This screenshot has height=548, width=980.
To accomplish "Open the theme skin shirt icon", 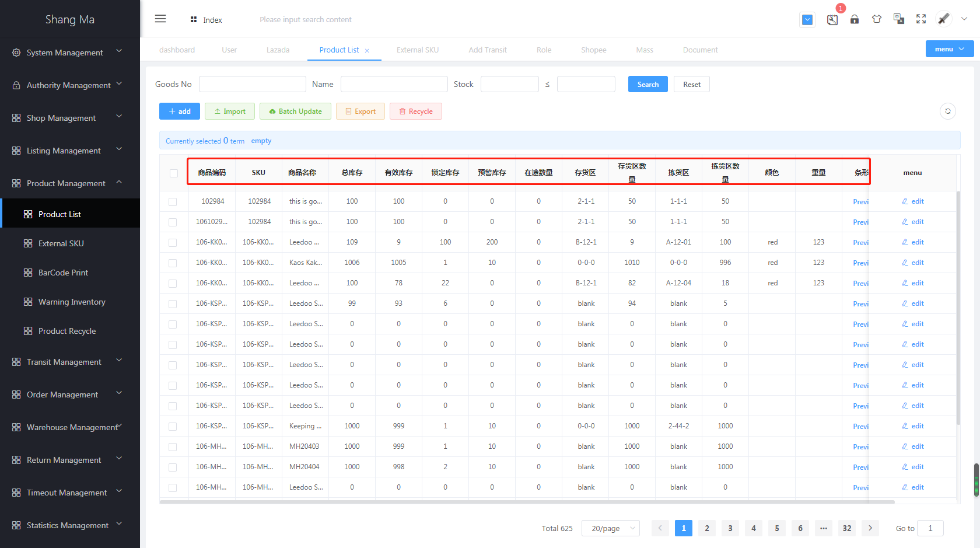I will pos(877,19).
